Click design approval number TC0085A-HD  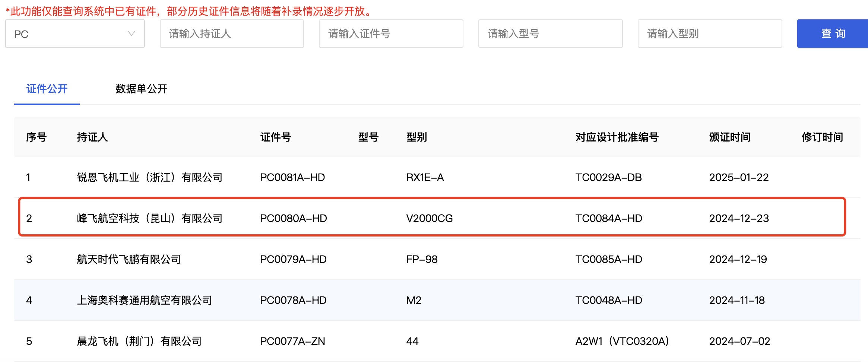[609, 260]
